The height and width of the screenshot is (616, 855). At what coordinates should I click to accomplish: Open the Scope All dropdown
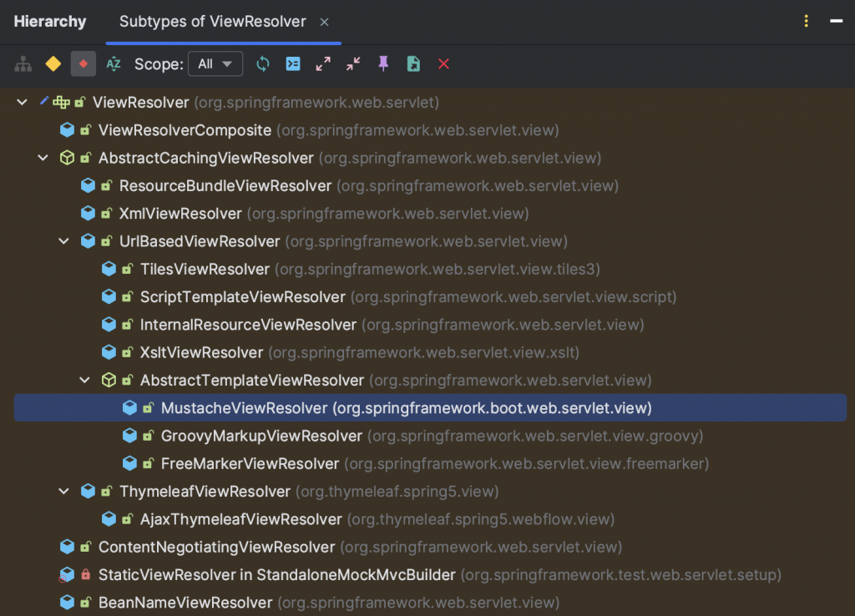tap(215, 63)
